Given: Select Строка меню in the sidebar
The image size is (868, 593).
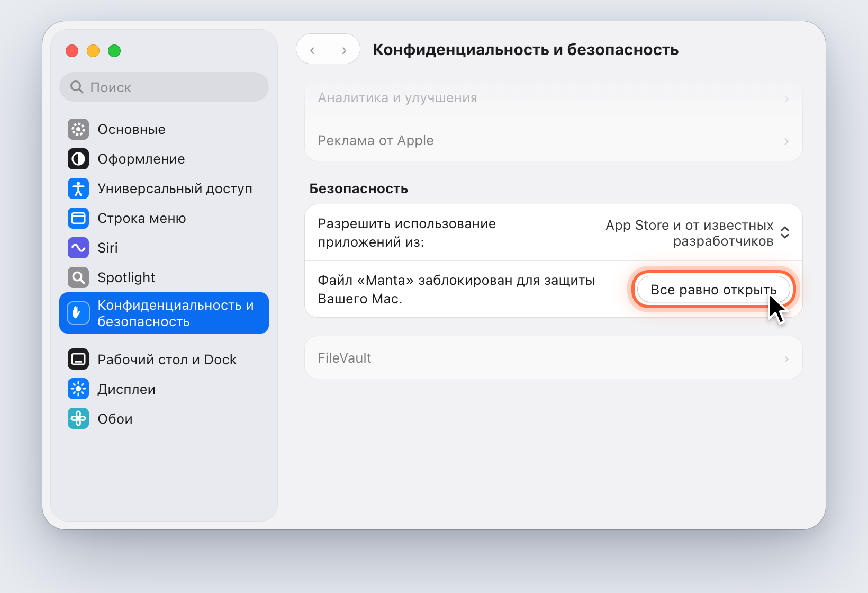Looking at the screenshot, I should click(x=164, y=218).
